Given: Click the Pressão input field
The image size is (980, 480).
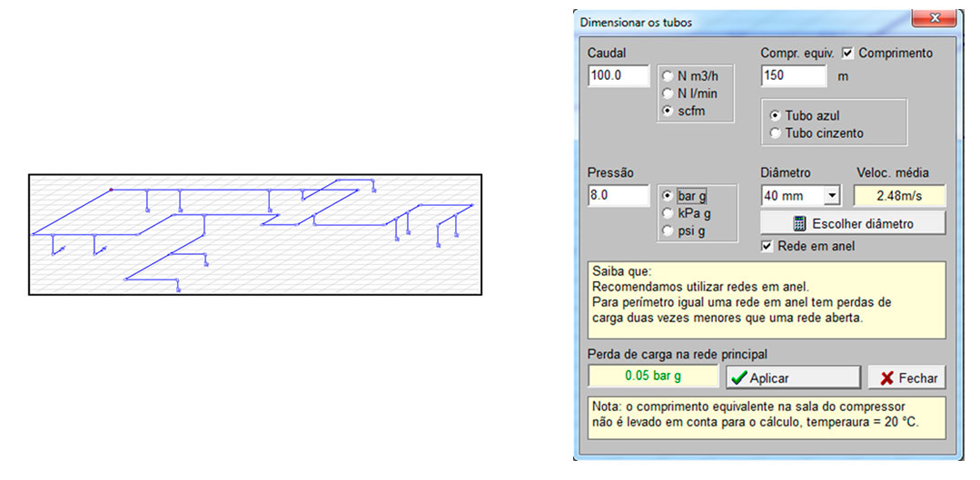Looking at the screenshot, I should (x=619, y=195).
